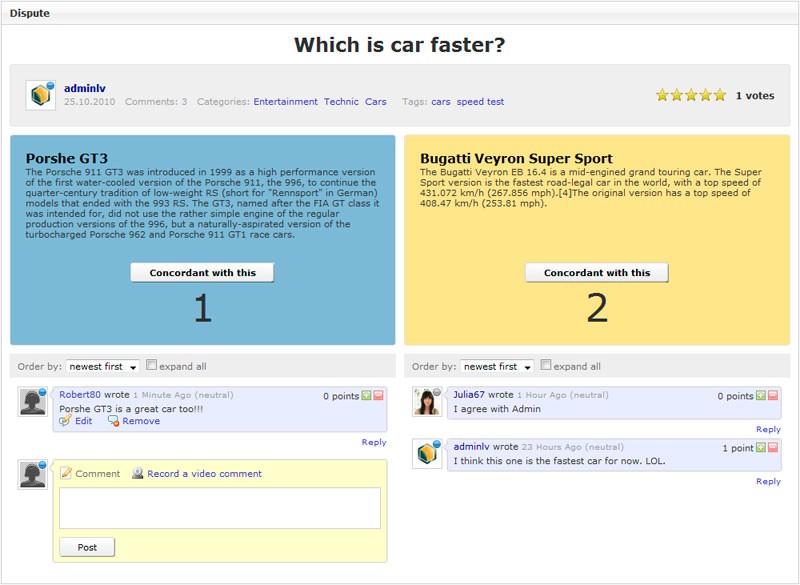Click the 'Dispute' panel title
The image size is (800, 585).
point(30,13)
